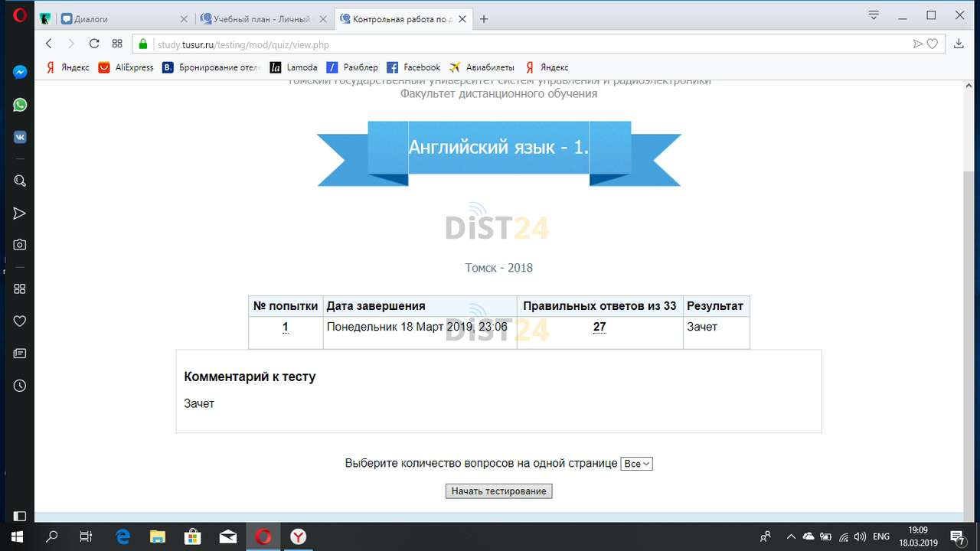The height and width of the screenshot is (551, 980).
Task: Open attempt details via the '27' link
Action: coord(599,327)
